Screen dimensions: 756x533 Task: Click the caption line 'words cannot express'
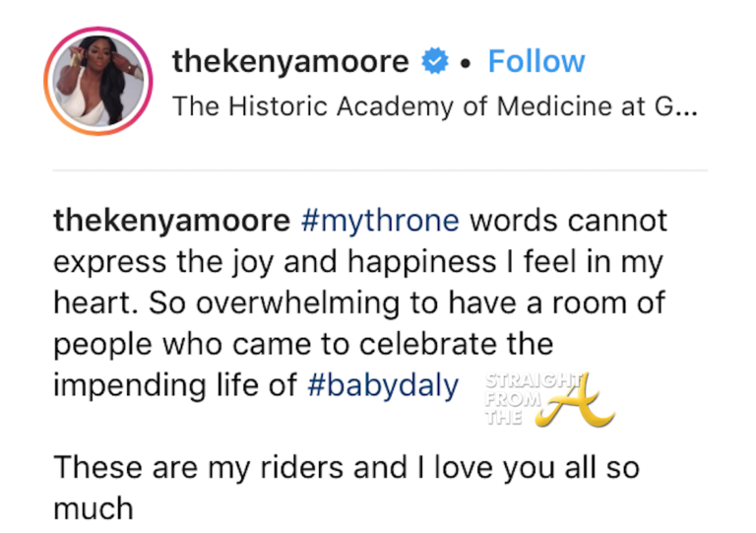point(568,220)
